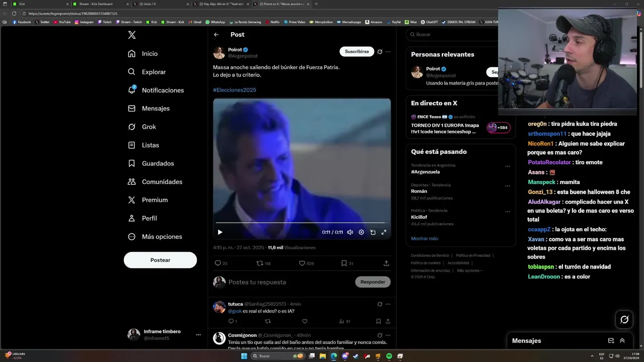View analytics on tutuca's reply (91)
The image size is (644, 362).
pos(345,321)
